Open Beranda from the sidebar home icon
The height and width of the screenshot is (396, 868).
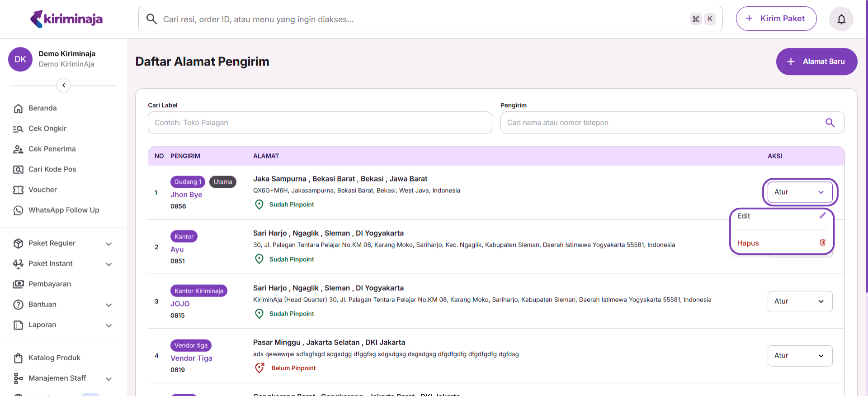18,108
